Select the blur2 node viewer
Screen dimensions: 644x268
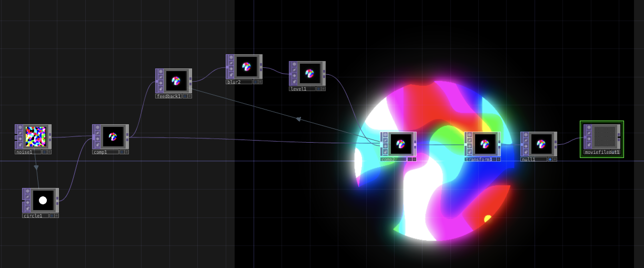tap(247, 67)
